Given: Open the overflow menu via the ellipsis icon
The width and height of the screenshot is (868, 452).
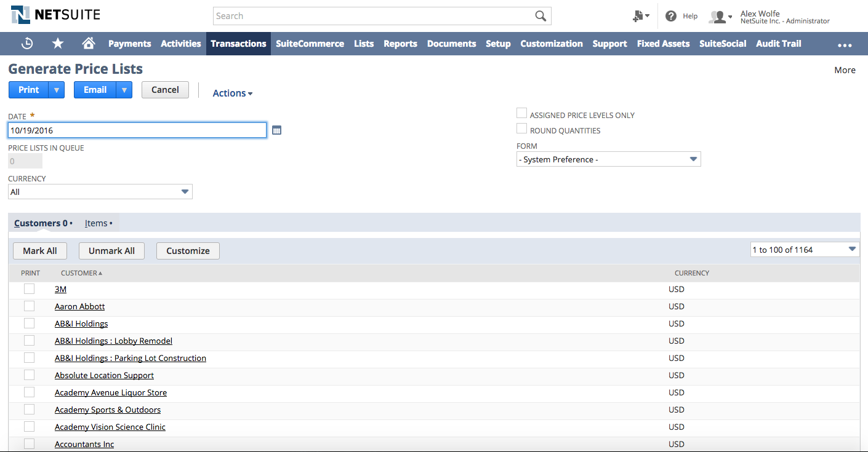Looking at the screenshot, I should (845, 43).
